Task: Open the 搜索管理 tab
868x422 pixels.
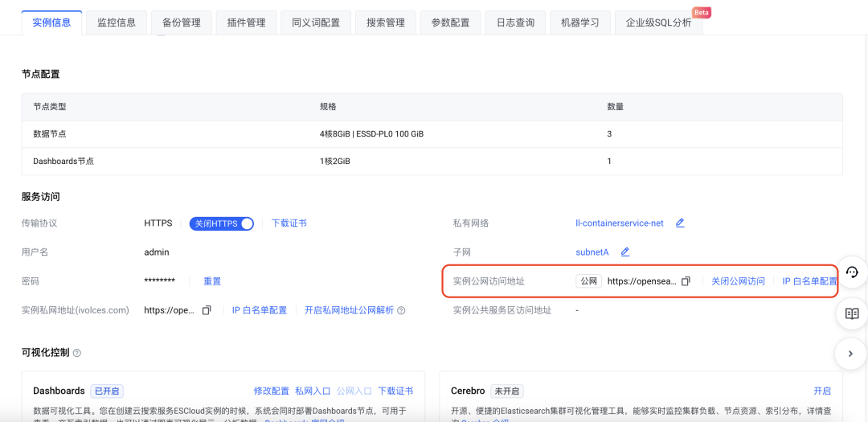Action: 385,23
